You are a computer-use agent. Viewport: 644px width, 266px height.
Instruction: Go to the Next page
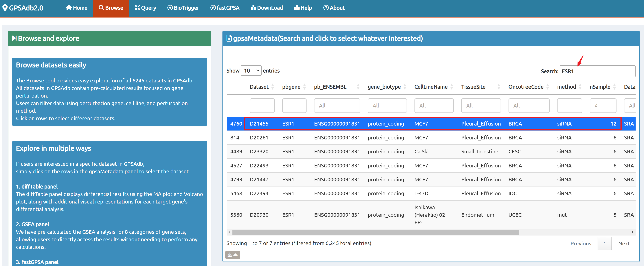pos(624,244)
